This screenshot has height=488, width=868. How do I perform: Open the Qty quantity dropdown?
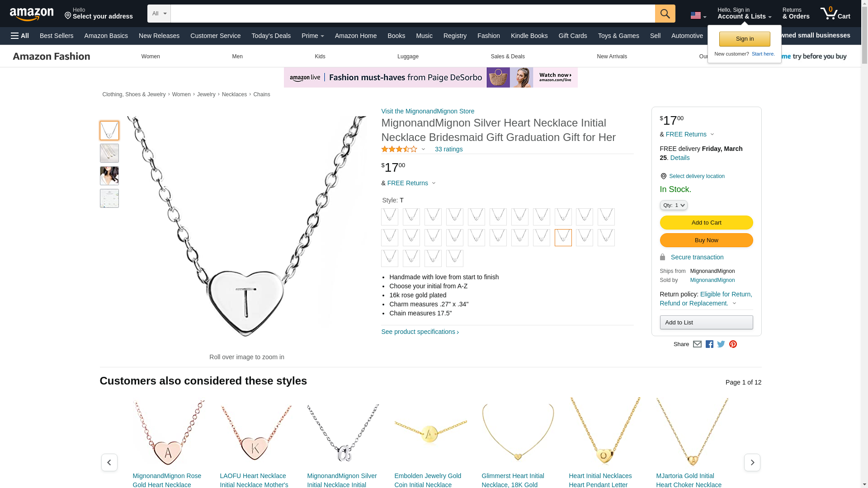tap(673, 205)
